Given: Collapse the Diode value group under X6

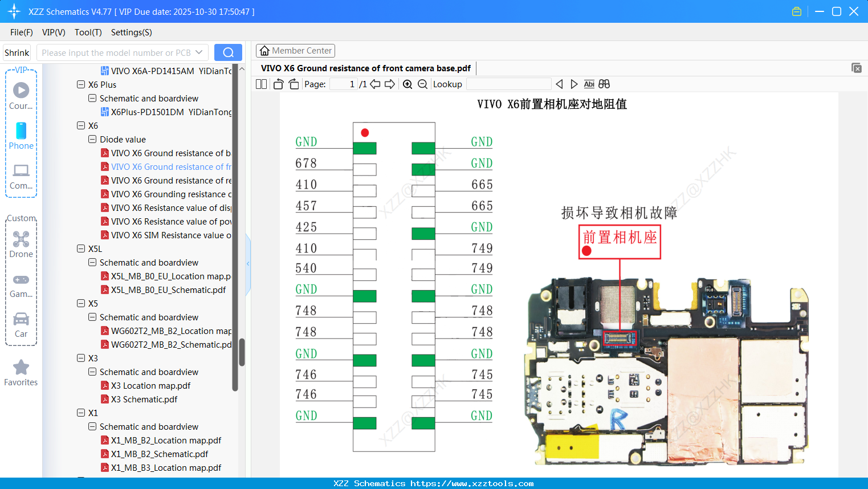Looking at the screenshot, I should [x=92, y=139].
